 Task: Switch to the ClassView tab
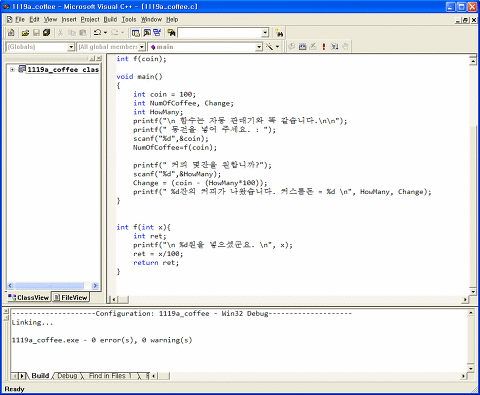coord(29,297)
